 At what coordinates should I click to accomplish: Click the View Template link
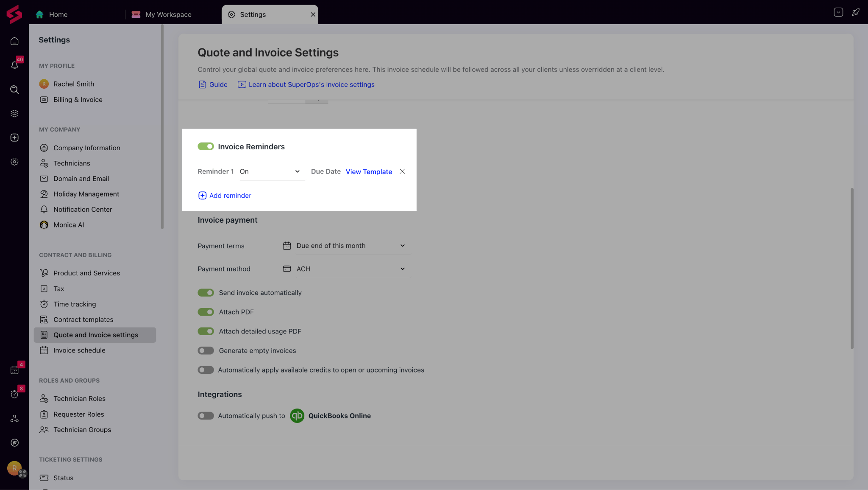pos(369,171)
